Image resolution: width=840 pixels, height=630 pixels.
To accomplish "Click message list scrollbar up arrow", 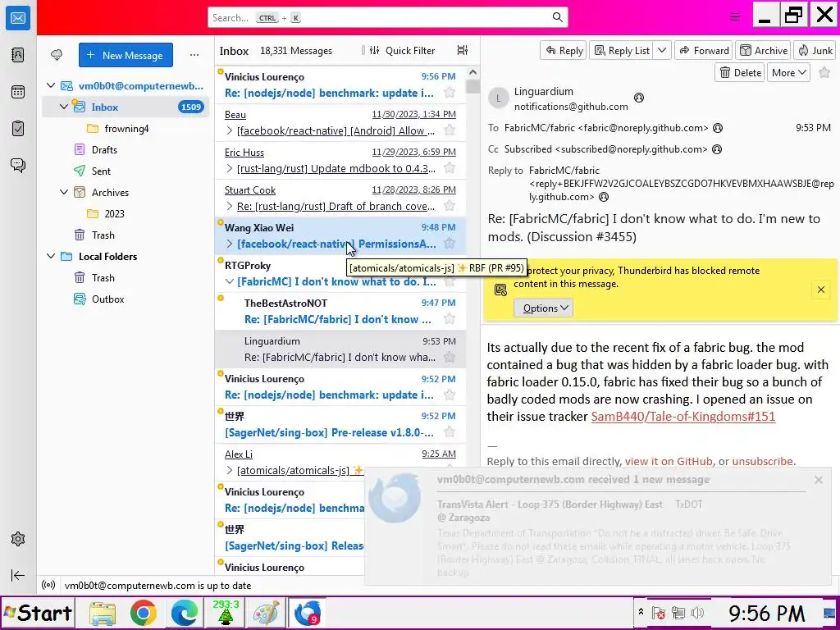I will pyautogui.click(x=472, y=72).
